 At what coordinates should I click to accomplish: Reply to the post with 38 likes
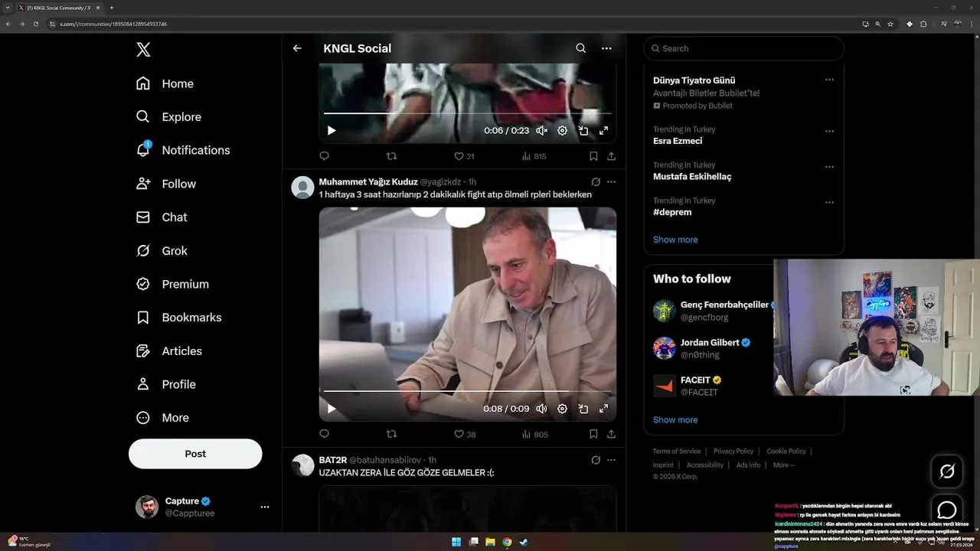click(324, 434)
